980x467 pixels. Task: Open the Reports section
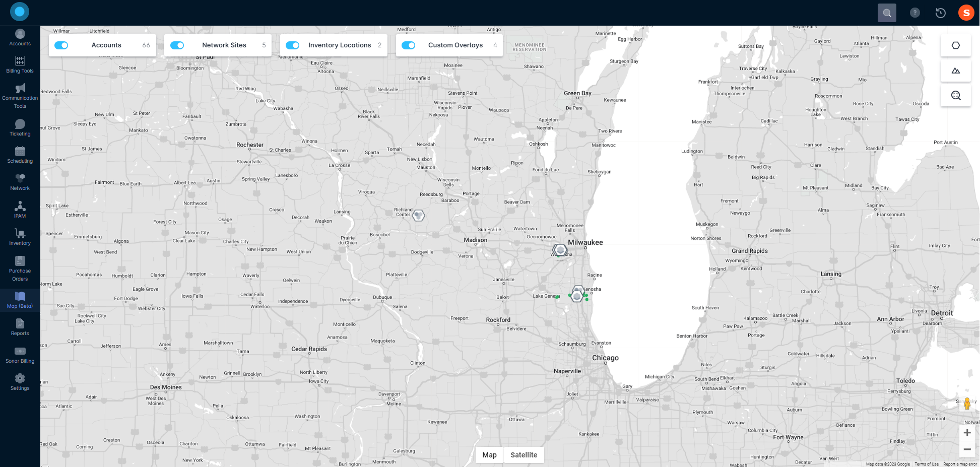20,327
